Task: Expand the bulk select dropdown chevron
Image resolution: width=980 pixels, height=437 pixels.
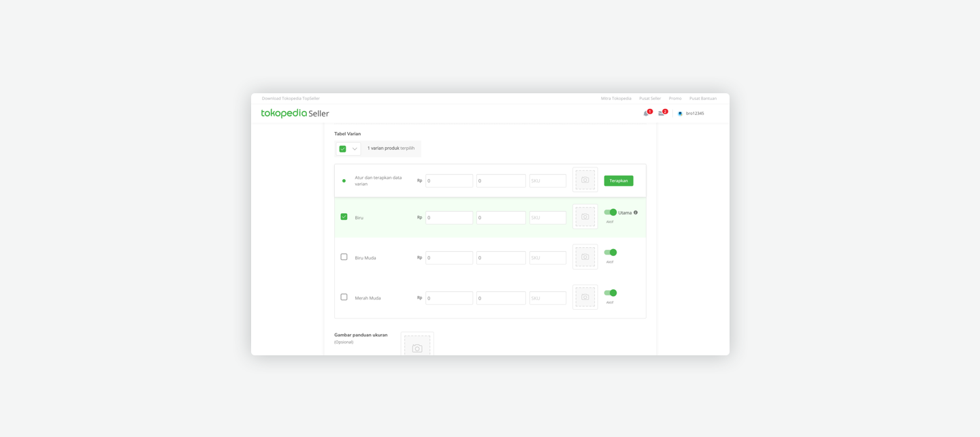Action: [355, 149]
